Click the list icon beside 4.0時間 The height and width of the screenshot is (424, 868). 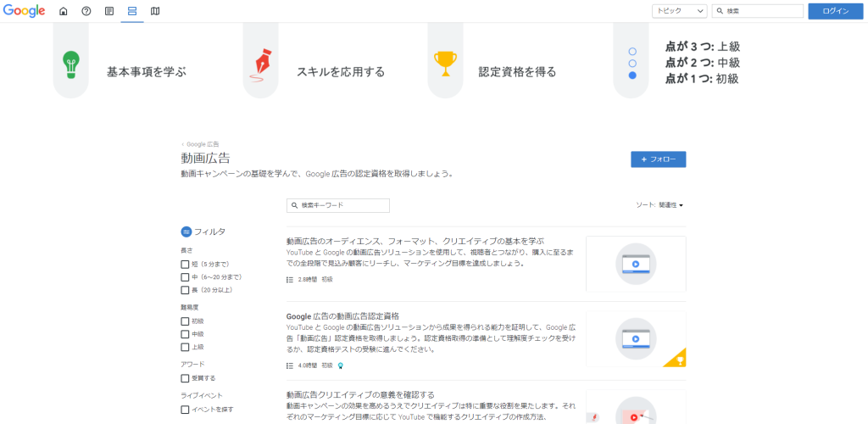(x=290, y=365)
